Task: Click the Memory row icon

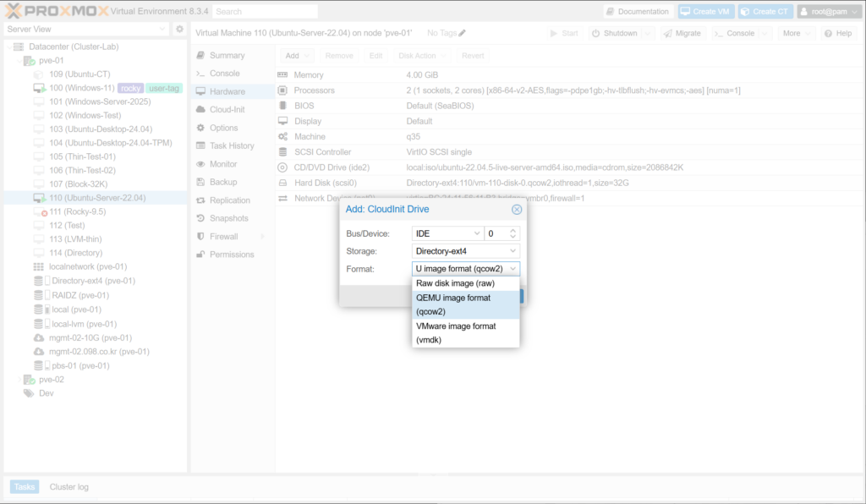Action: point(282,75)
